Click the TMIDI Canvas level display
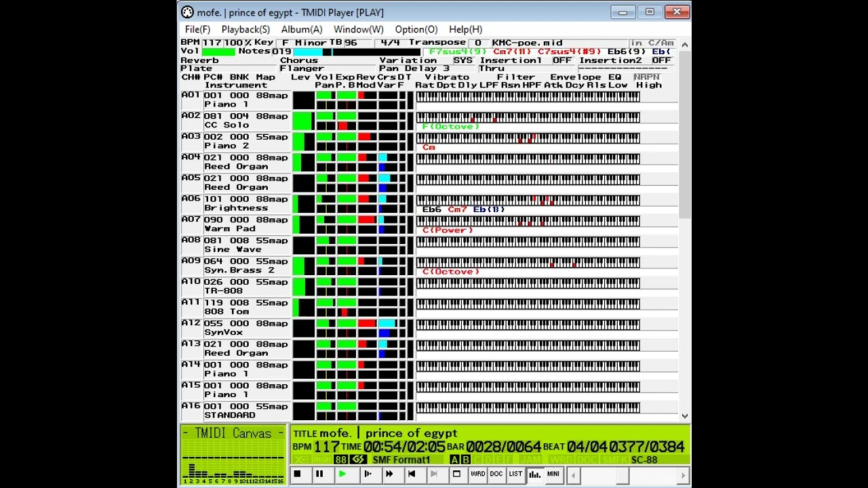 (233, 455)
